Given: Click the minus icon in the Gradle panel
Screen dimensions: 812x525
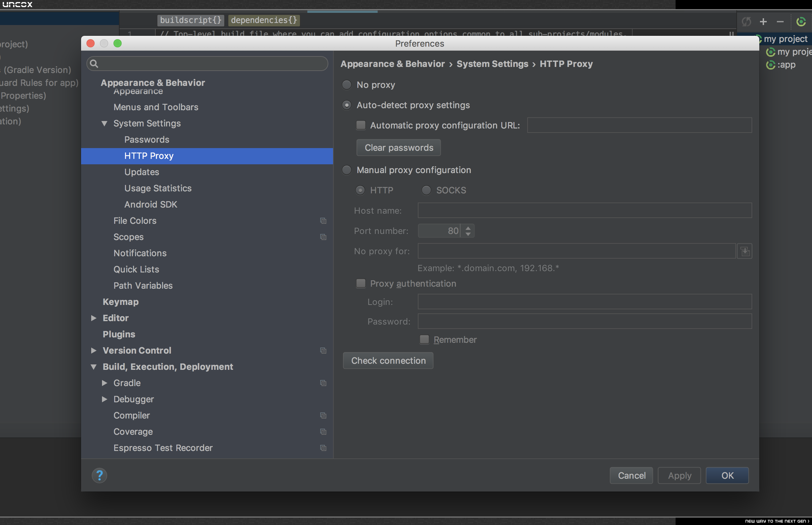Looking at the screenshot, I should click(x=780, y=22).
